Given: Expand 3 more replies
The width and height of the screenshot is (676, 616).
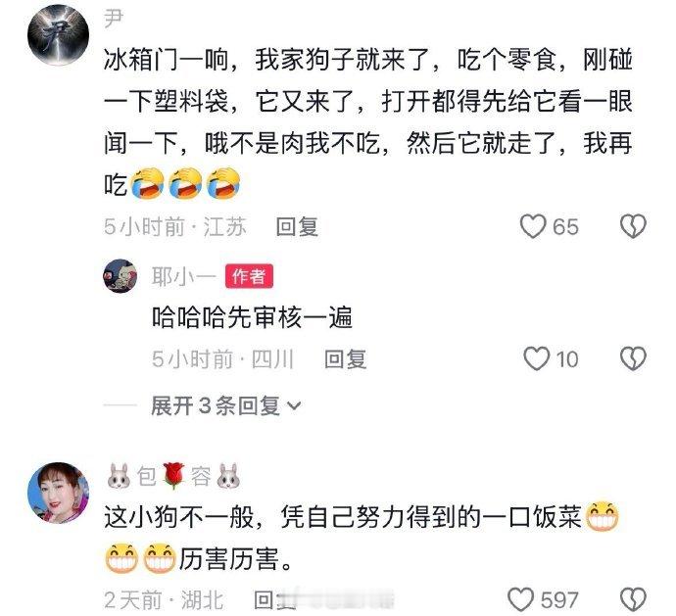Looking at the screenshot, I should [225, 405].
